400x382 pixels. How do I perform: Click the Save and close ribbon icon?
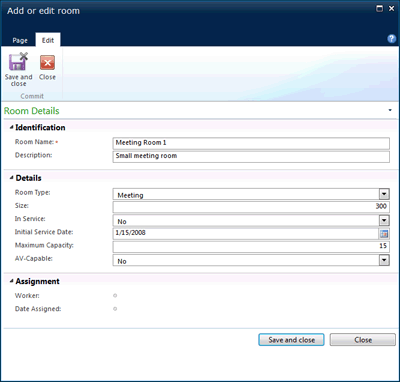click(18, 61)
